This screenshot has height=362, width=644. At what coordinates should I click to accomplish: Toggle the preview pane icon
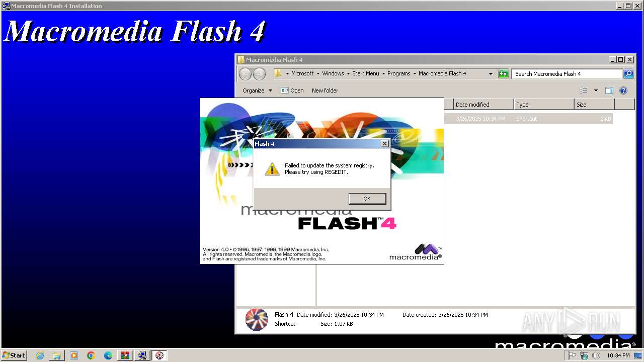coord(609,90)
